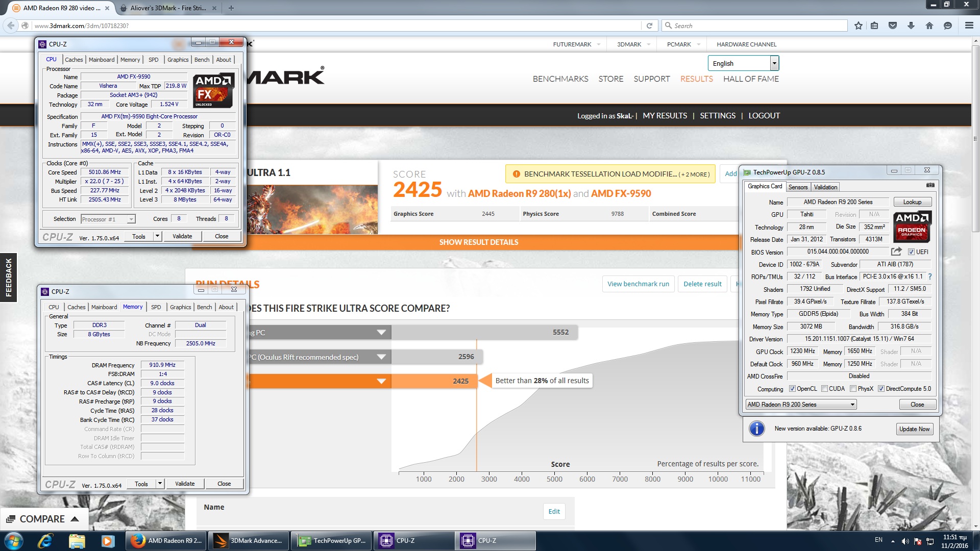Open the FEEDBACK side tab
980x551 pixels.
coord(8,278)
